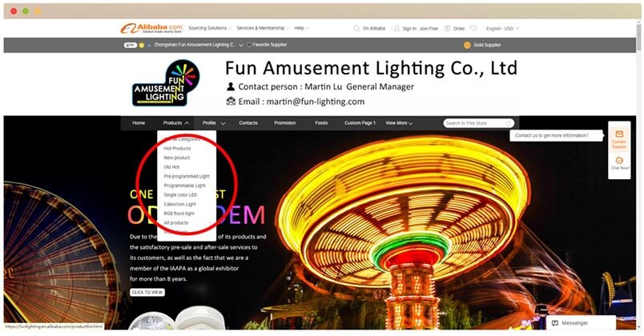Screen dimensions: 644x336
Task: Select Pre-programmed Light category
Action: (x=187, y=177)
